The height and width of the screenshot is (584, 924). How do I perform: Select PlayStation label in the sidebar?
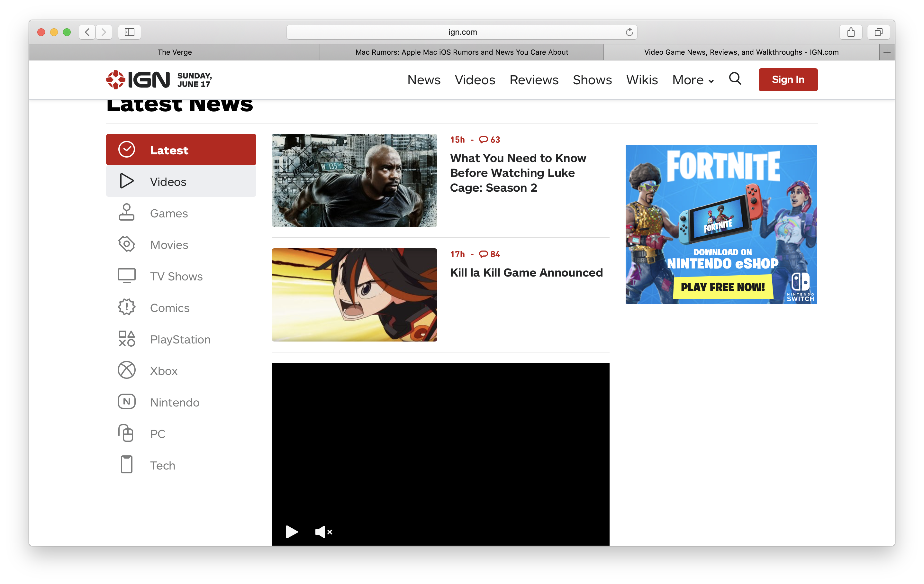tap(180, 340)
